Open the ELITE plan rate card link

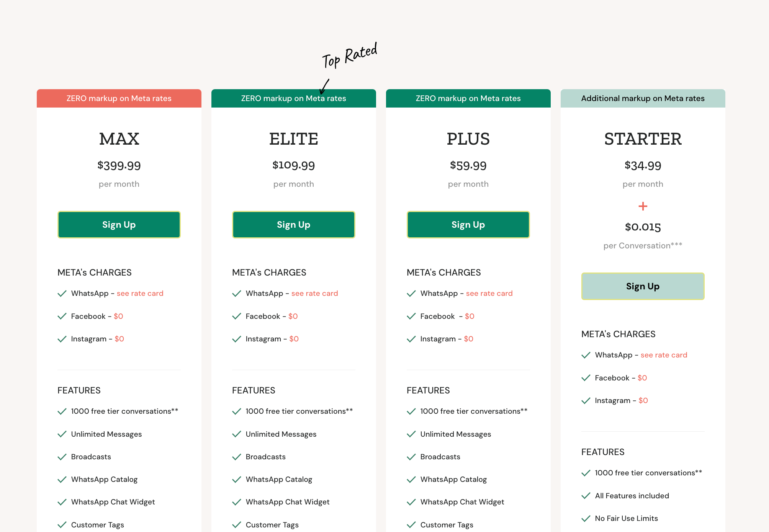point(314,293)
